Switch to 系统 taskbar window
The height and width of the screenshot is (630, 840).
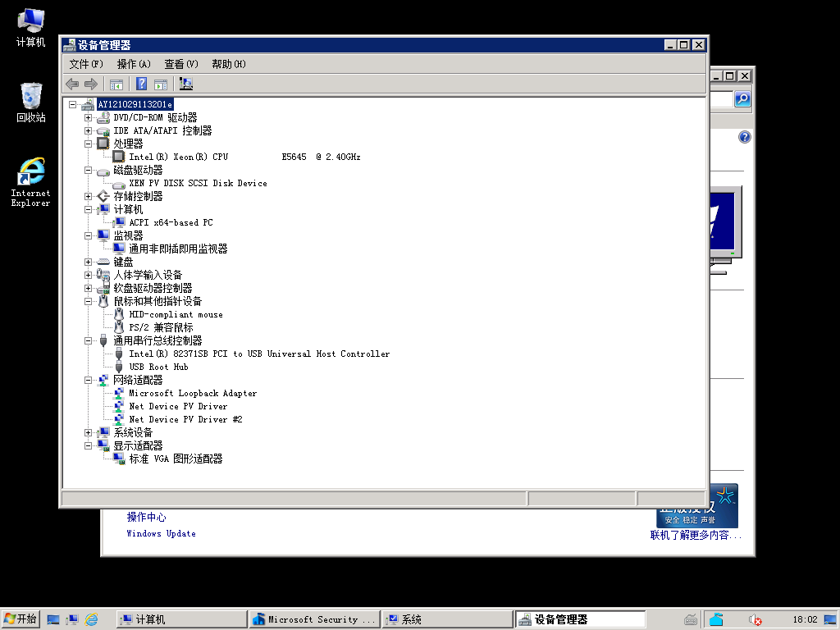click(447, 620)
